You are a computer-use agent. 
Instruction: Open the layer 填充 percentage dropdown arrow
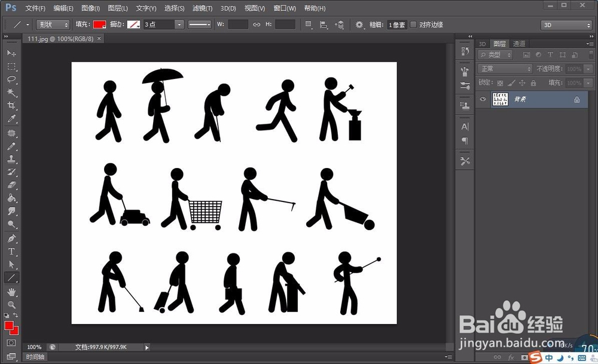[588, 82]
